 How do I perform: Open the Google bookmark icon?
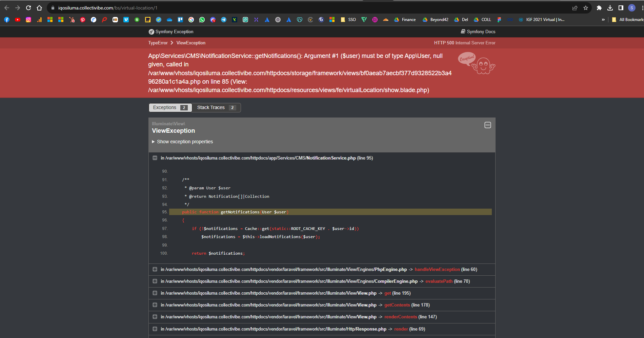[191, 20]
